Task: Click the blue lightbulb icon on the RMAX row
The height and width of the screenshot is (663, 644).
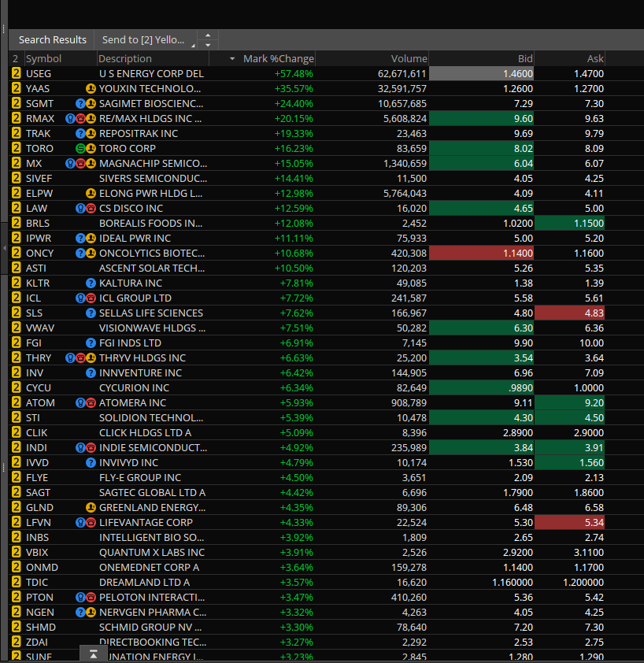Action: pos(70,119)
